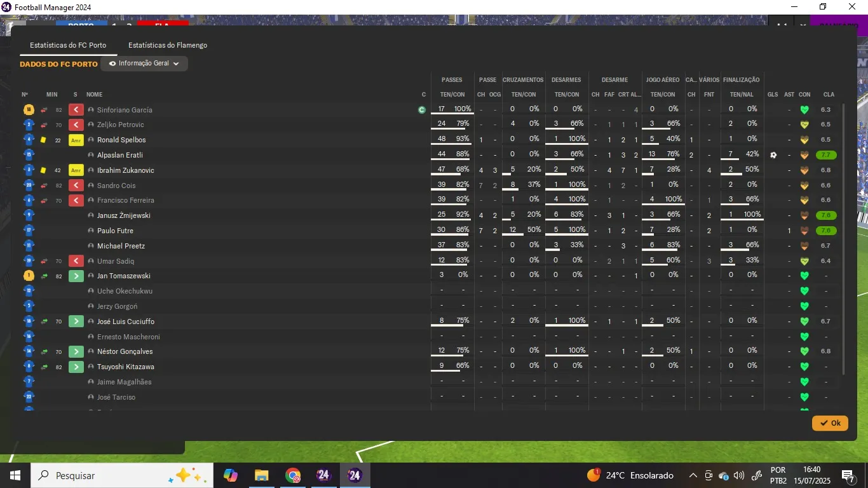Switch to Estatísticas do Flamengo tab
This screenshot has height=488, width=868.
pos(168,46)
